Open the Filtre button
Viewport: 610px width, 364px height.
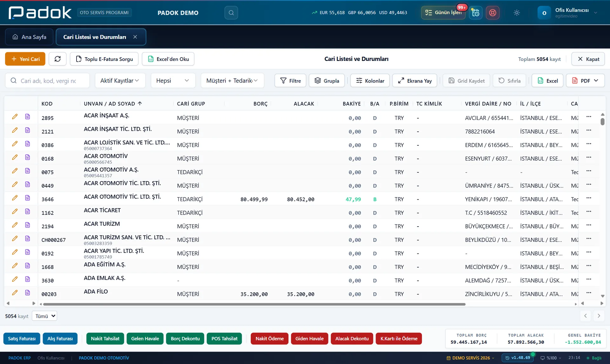[290, 81]
